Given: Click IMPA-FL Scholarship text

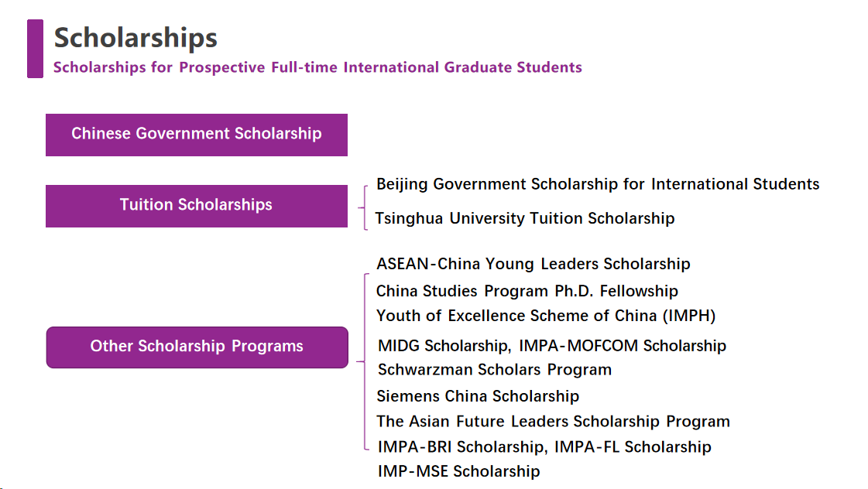Looking at the screenshot, I should [633, 447].
